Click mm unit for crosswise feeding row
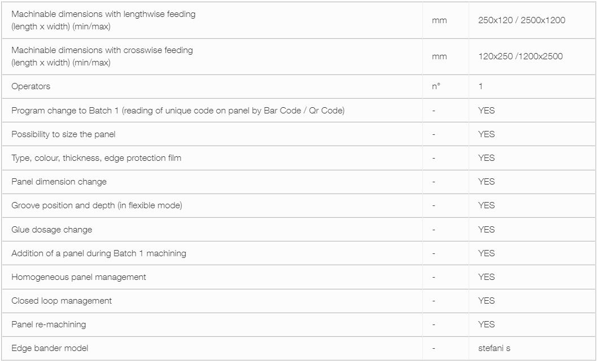 tap(439, 56)
